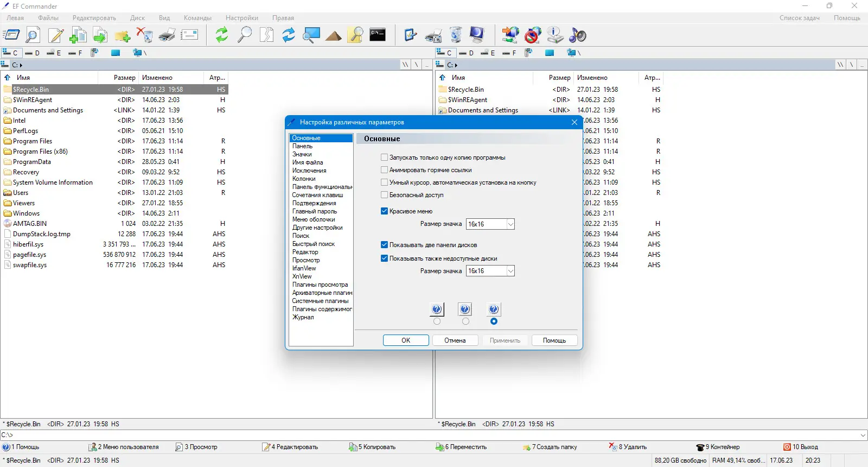The height and width of the screenshot is (467, 868).
Task: Click the brown pyramid toolbar icon
Action: click(334, 35)
